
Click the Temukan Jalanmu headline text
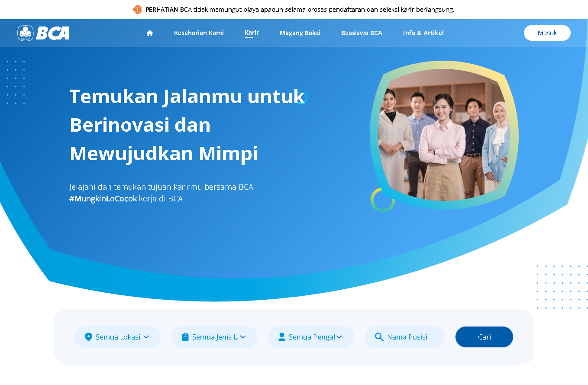pyautogui.click(x=187, y=125)
